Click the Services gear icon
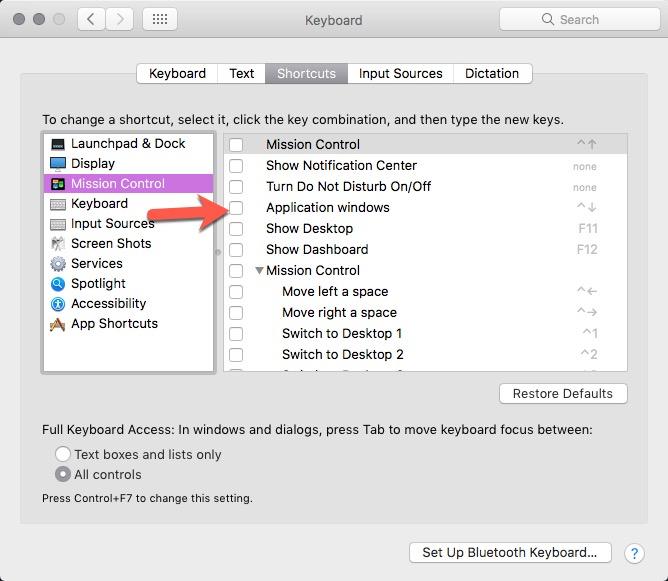The width and height of the screenshot is (668, 581). coord(58,264)
